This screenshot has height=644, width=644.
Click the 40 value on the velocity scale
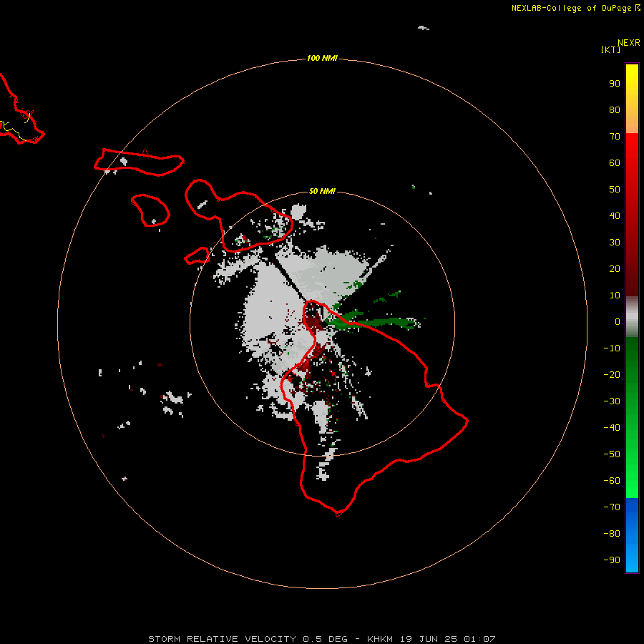(615, 216)
